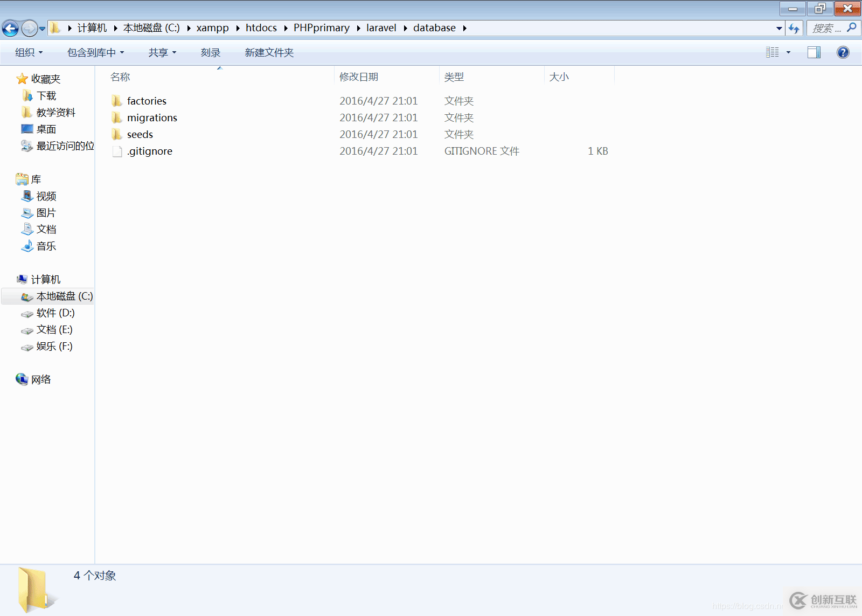Click the folder icon in the address bar

tap(55, 28)
